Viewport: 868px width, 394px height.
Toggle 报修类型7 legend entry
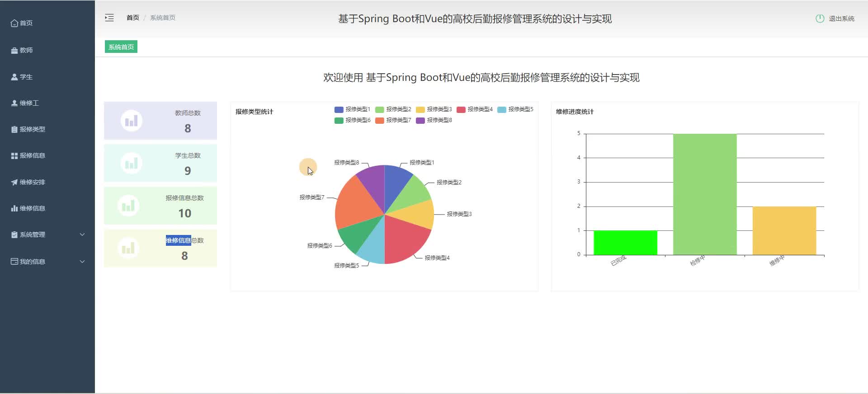[x=393, y=120]
